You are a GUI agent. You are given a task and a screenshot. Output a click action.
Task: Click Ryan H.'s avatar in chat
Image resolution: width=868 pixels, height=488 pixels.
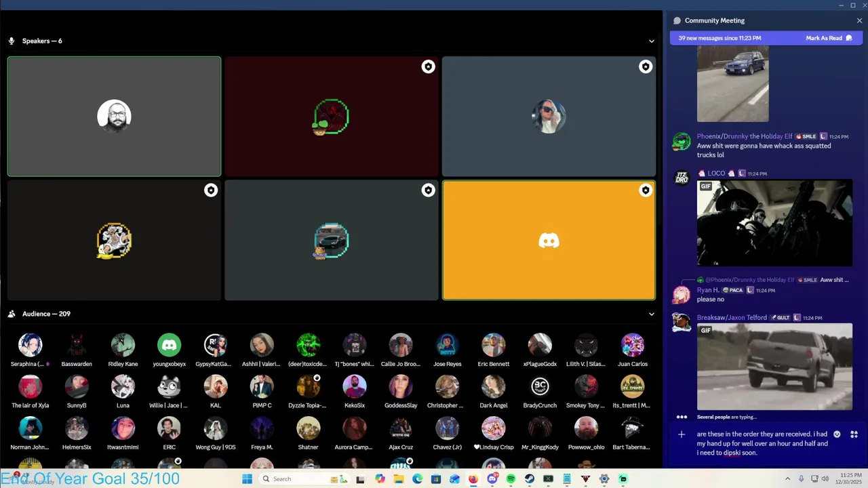(682, 295)
